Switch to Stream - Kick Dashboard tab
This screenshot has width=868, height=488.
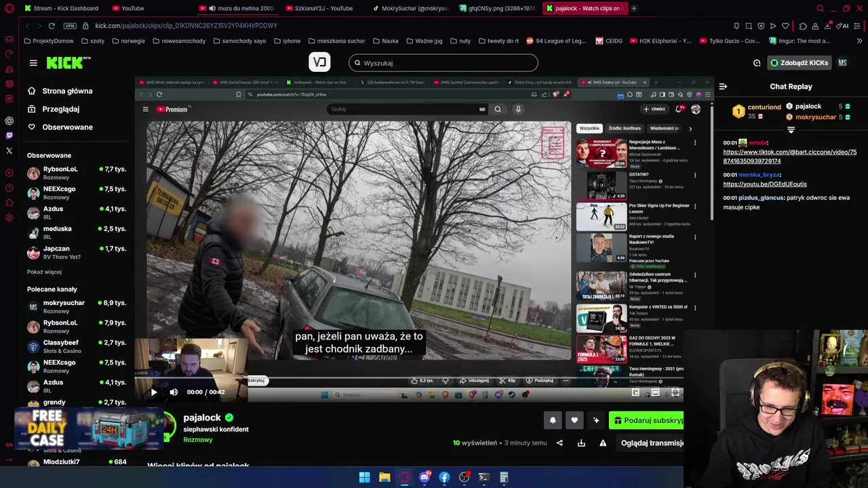click(61, 8)
